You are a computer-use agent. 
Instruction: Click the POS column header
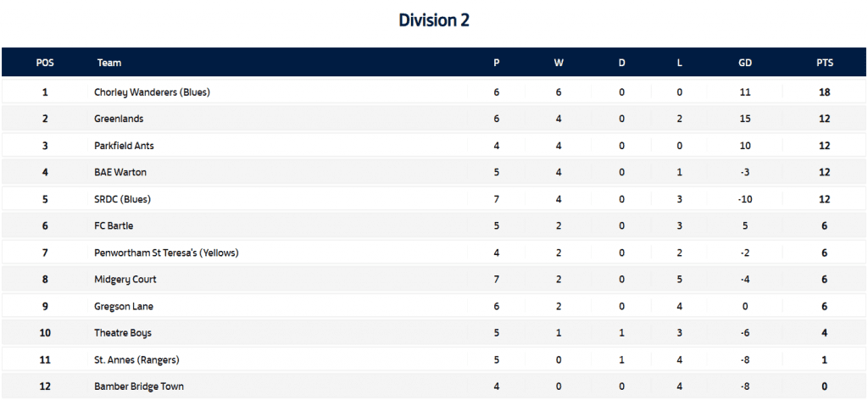[x=45, y=63]
